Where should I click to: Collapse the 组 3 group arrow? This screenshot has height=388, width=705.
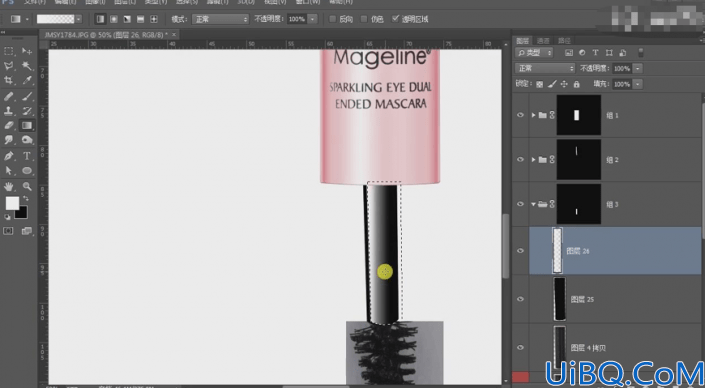(533, 204)
